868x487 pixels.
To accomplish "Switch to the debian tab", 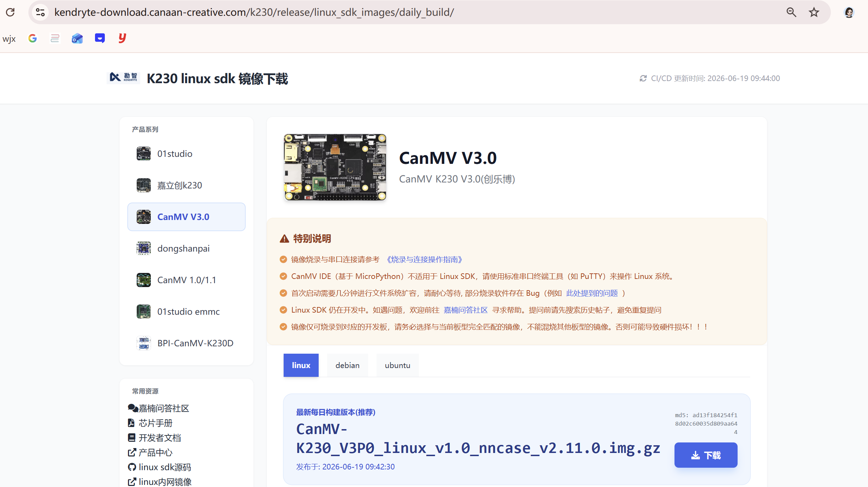I will coord(347,365).
